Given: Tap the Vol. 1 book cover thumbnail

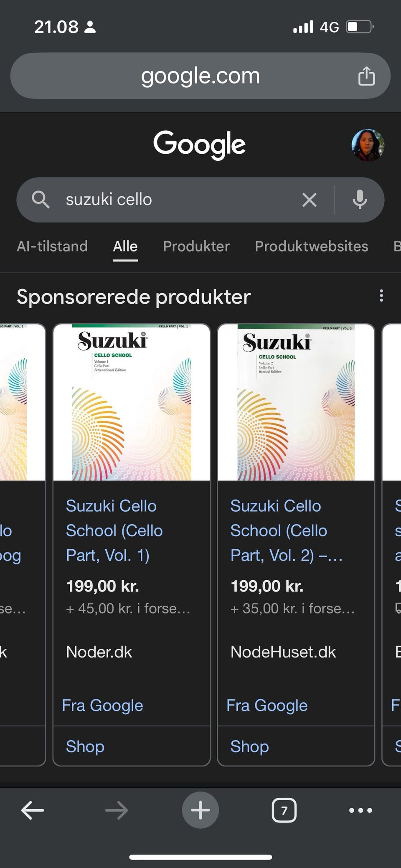Looking at the screenshot, I should [132, 403].
